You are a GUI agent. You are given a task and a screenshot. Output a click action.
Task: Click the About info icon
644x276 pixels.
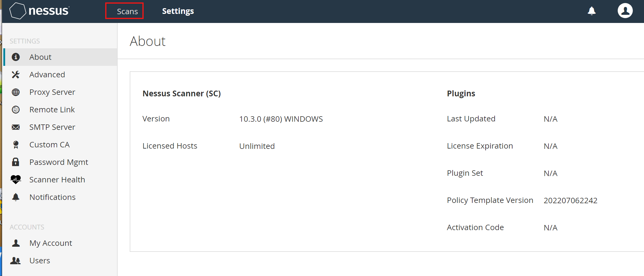[x=16, y=57]
